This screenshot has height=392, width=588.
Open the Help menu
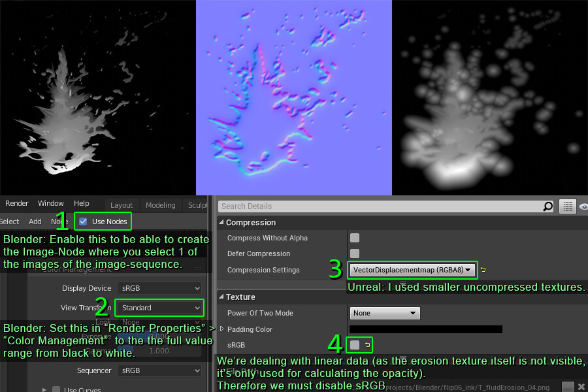[82, 203]
